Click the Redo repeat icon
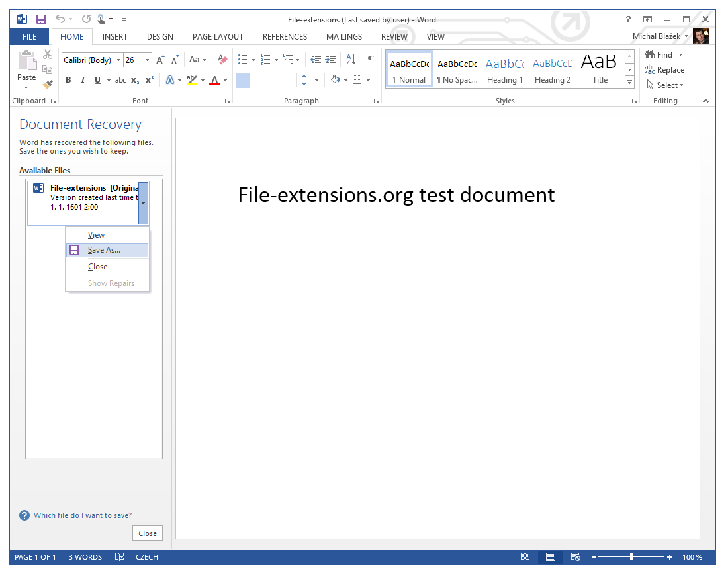 (x=86, y=19)
